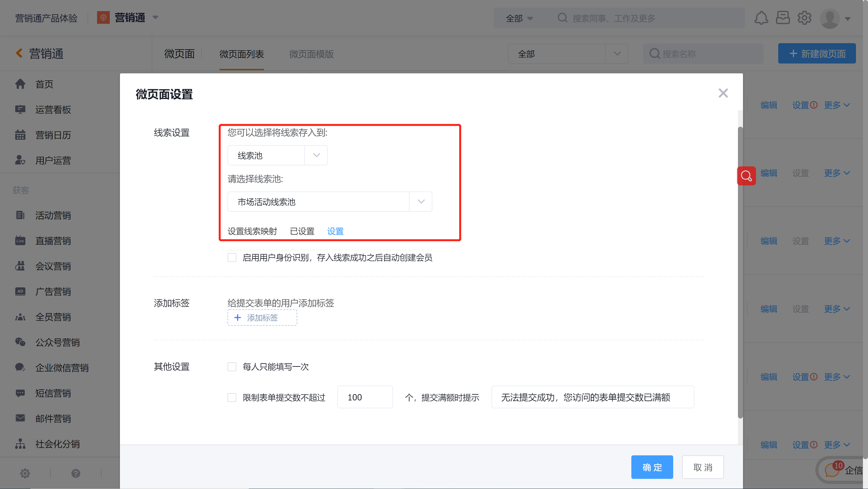
Task: Click the 营销日历 calendar icon
Action: click(x=20, y=135)
